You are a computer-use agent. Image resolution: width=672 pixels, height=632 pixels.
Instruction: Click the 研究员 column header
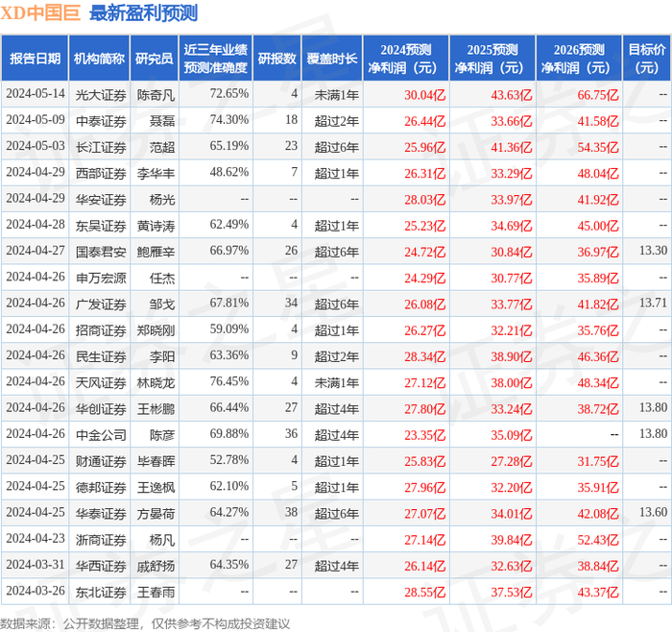[x=155, y=59]
